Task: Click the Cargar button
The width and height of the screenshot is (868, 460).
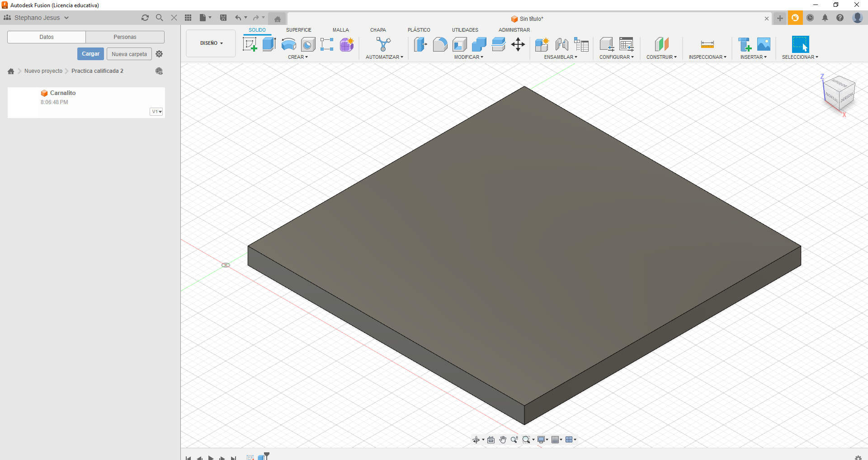Action: (x=90, y=54)
